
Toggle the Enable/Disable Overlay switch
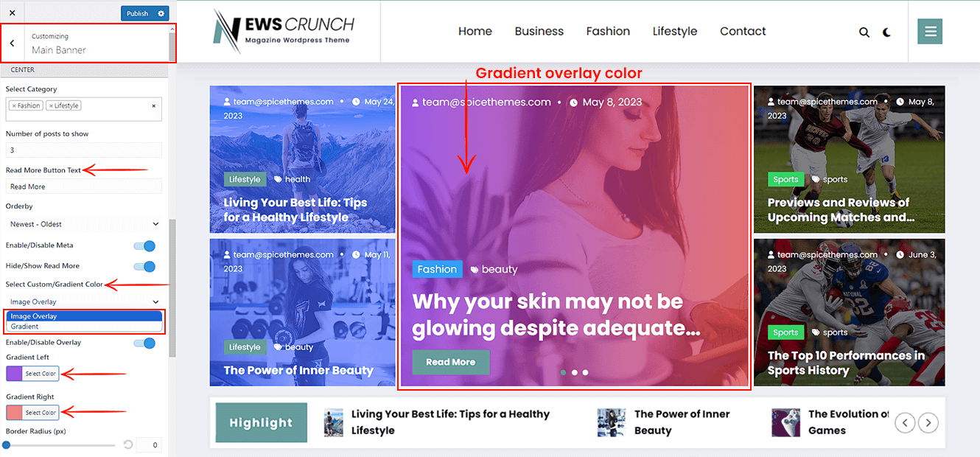point(144,343)
